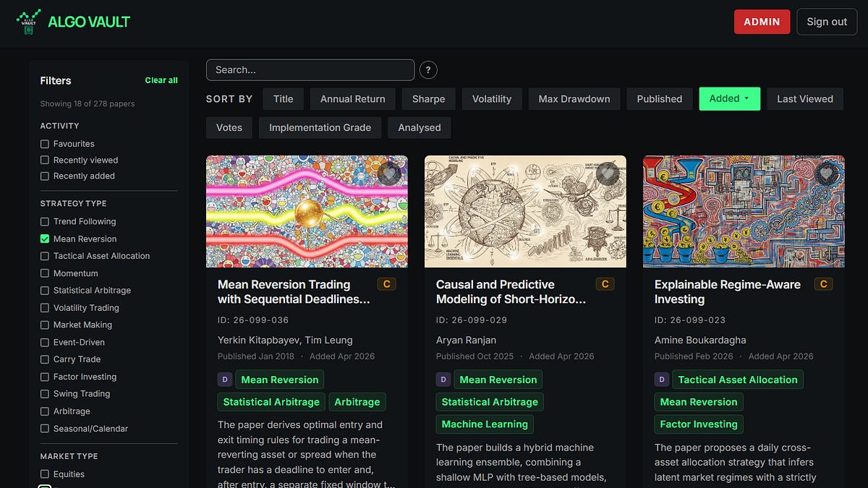Image resolution: width=868 pixels, height=488 pixels.
Task: Click the D badge on Amine Boukardagha's paper
Action: 661,380
